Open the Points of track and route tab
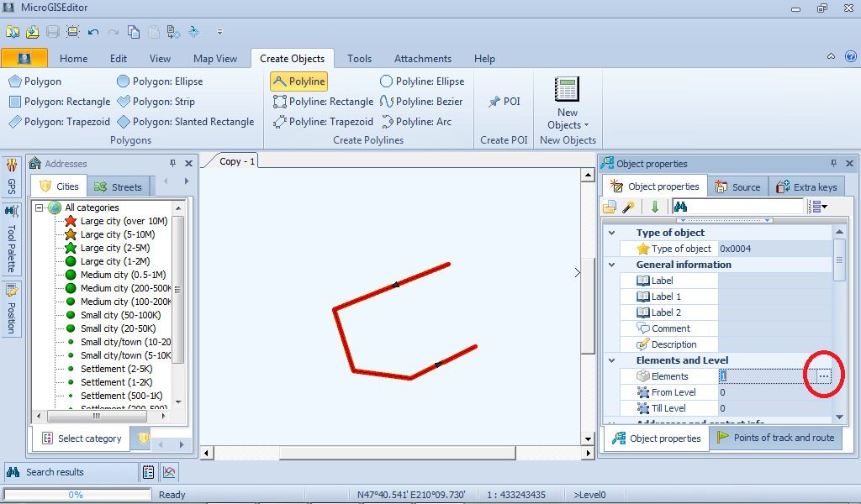This screenshot has height=504, width=861. click(x=775, y=438)
